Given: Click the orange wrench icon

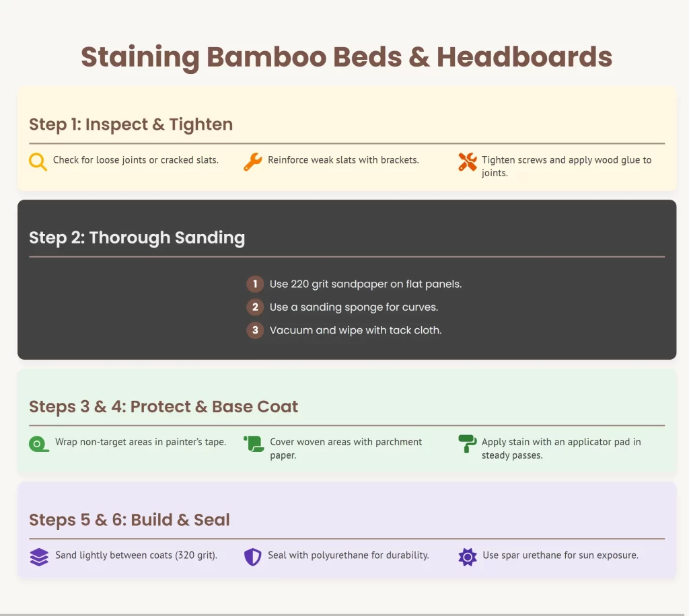Looking at the screenshot, I should 252,161.
